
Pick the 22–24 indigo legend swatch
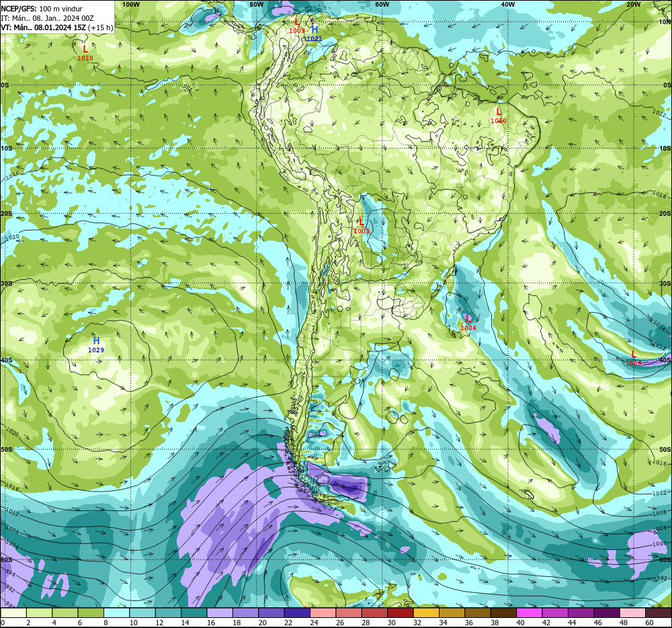click(x=297, y=613)
